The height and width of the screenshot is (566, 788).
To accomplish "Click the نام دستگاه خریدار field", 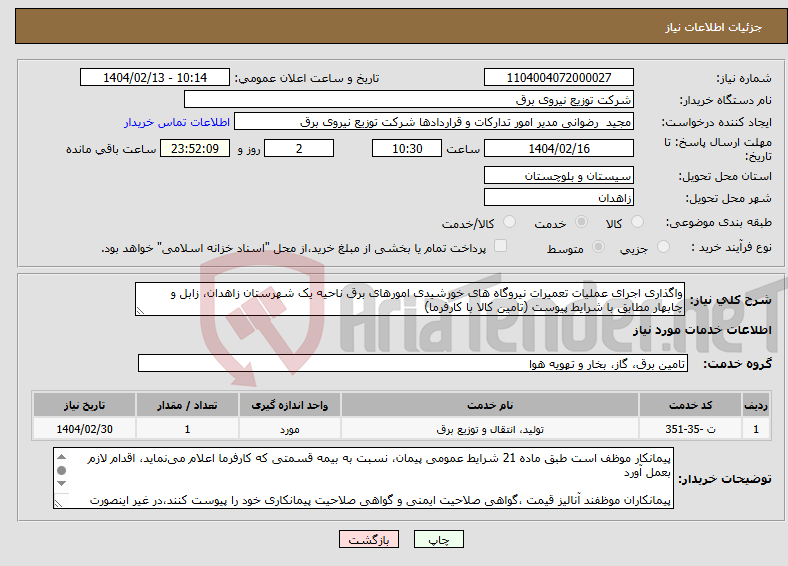I will pos(409,100).
